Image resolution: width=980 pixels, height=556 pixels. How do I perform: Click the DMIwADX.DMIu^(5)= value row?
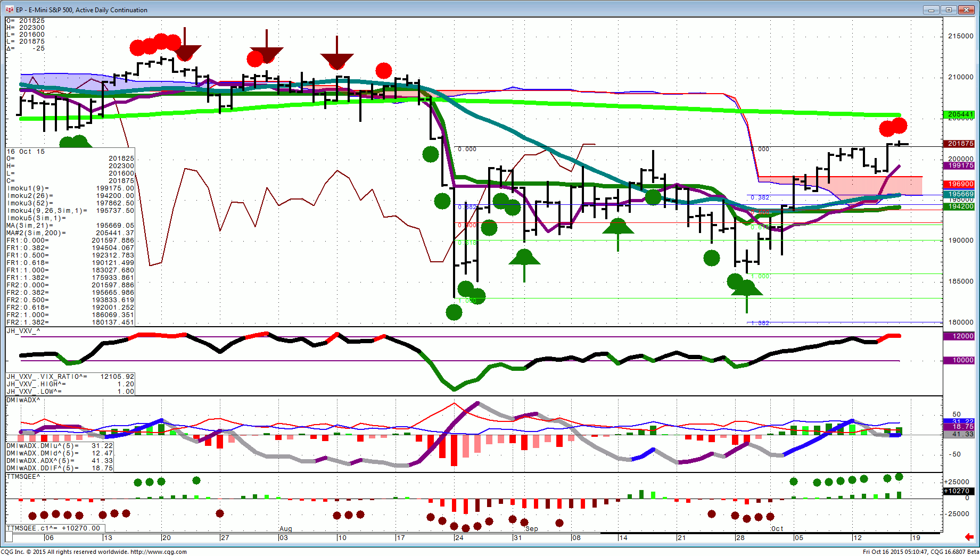point(60,446)
